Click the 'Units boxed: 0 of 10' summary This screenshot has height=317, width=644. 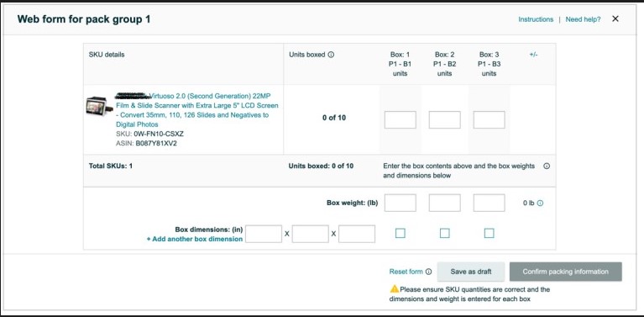(321, 166)
